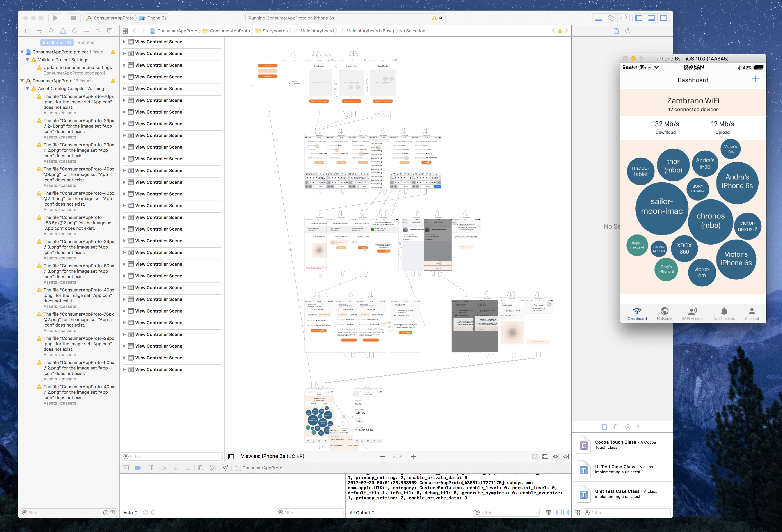Screen dimensions: 782x532
Task: Click Storyboards in the jump bar
Action: point(272,31)
